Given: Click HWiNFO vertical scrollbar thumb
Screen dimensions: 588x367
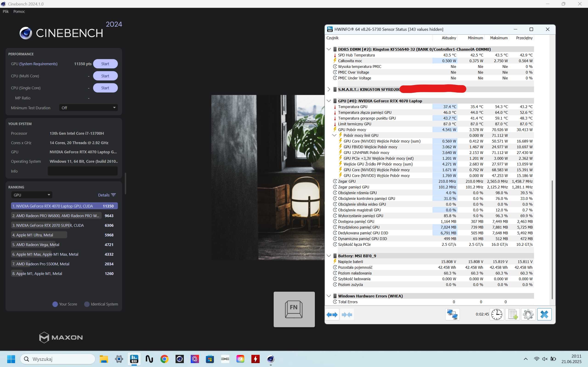Looking at the screenshot, I should coord(552,240).
